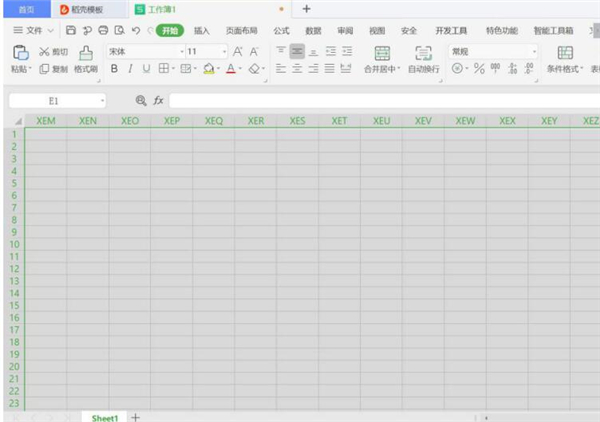Click the Save icon in quick access toolbar
Image resolution: width=600 pixels, height=422 pixels.
pyautogui.click(x=71, y=31)
